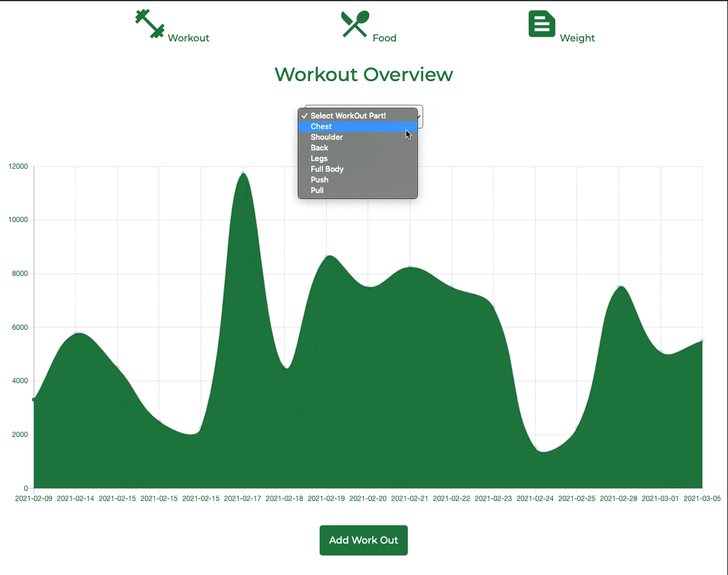Navigate to the Food section
The image size is (728, 575).
385,38
